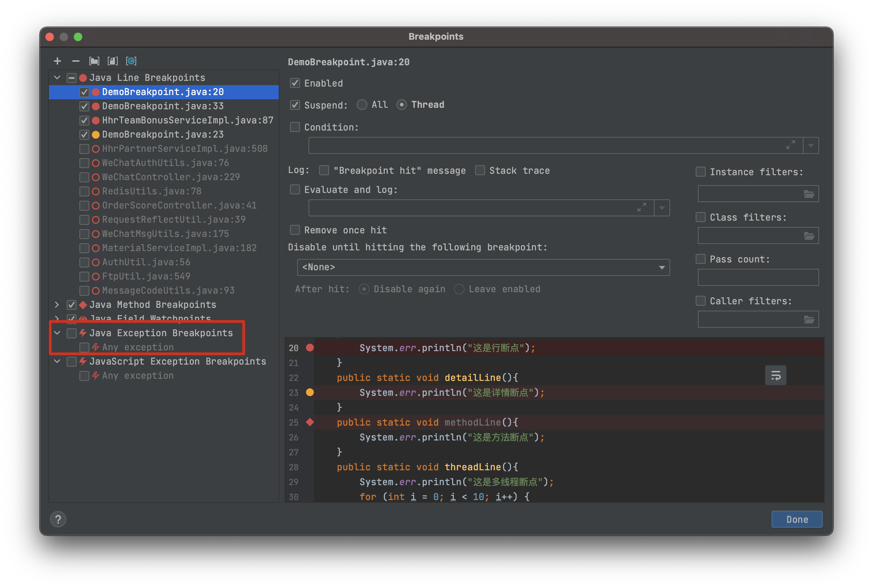Enable the Condition checkbox
The height and width of the screenshot is (588, 873).
(295, 127)
